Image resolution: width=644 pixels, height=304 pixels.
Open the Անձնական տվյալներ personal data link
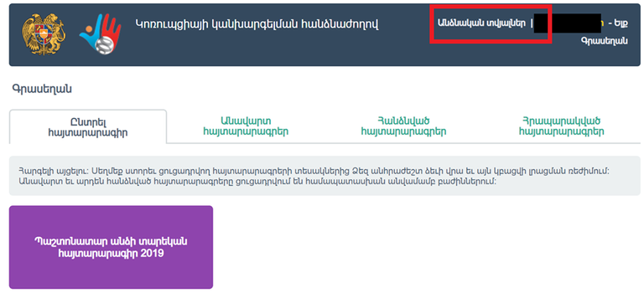[x=481, y=23]
